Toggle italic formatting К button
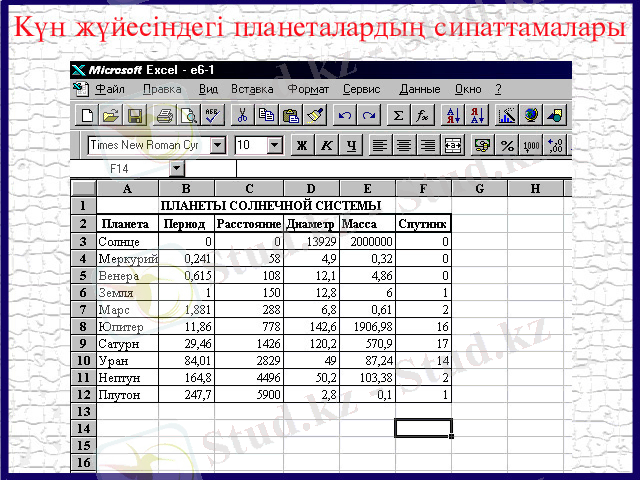Image resolution: width=640 pixels, height=480 pixels. (x=327, y=145)
